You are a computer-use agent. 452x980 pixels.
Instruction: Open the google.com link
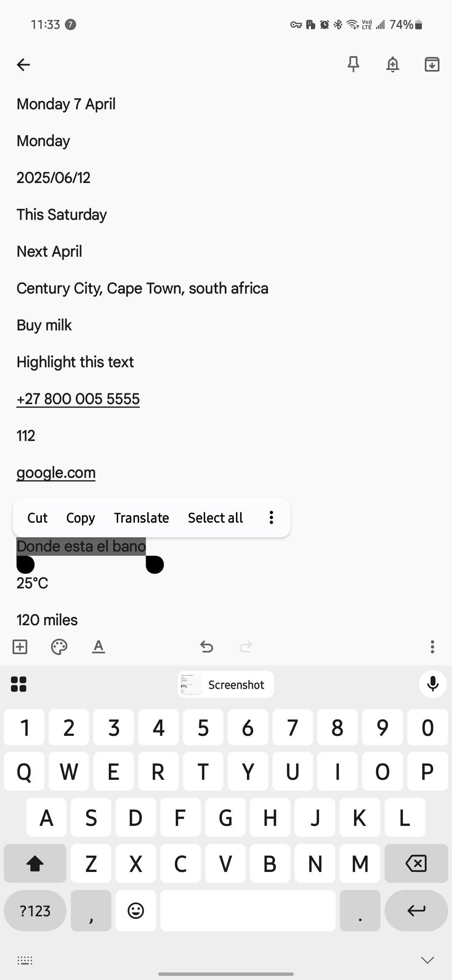point(56,472)
